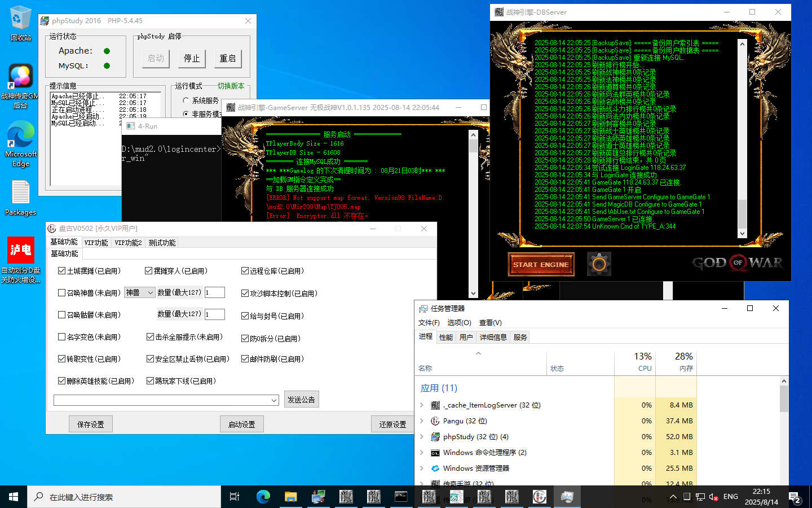The height and width of the screenshot is (508, 812).
Task: Open the red 泸电 desktop shortcut
Action: pyautogui.click(x=20, y=260)
